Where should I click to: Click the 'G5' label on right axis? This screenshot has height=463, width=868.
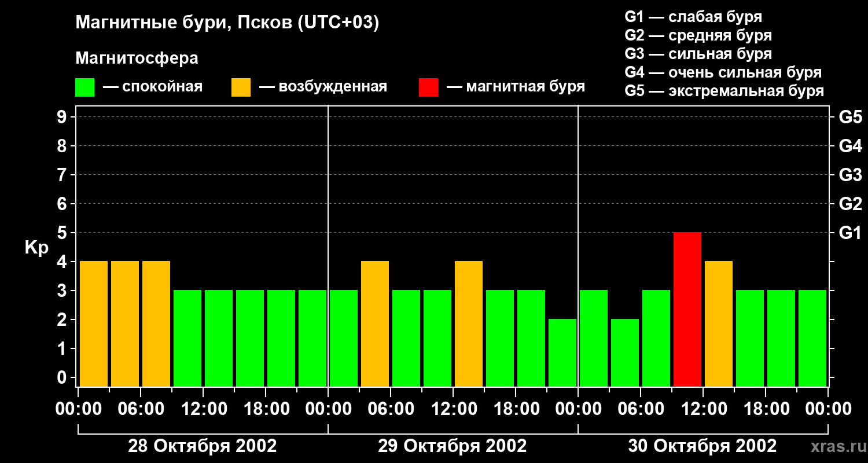pyautogui.click(x=850, y=117)
